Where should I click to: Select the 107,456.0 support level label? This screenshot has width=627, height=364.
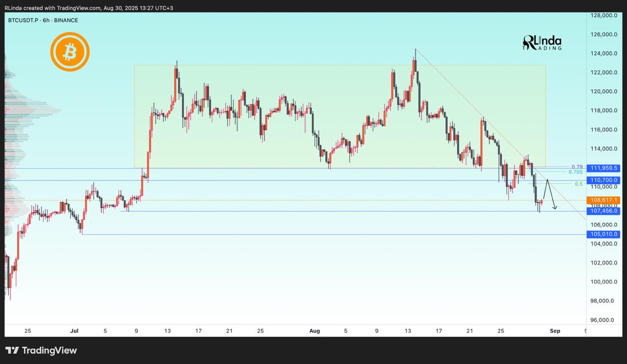click(605, 211)
